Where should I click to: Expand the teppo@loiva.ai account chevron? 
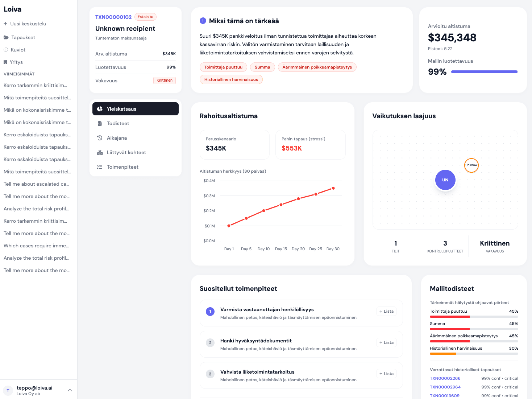pos(70,390)
